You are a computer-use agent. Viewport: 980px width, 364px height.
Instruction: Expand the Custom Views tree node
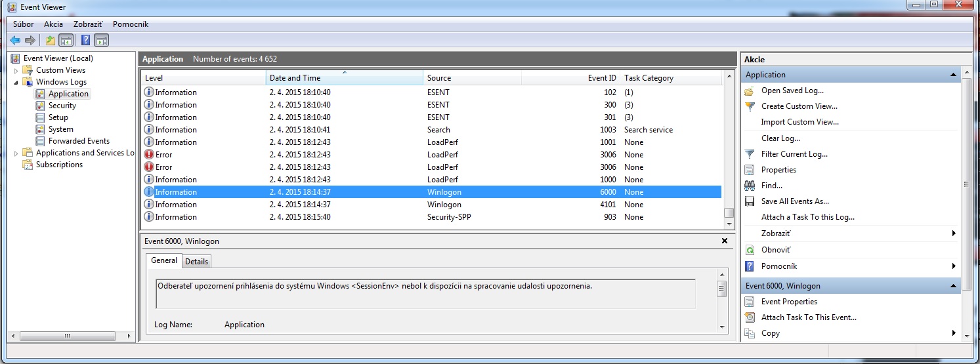tap(16, 70)
